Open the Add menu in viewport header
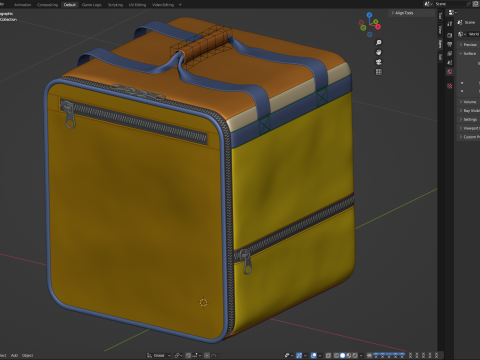The height and width of the screenshot is (360, 480). [x=14, y=355]
